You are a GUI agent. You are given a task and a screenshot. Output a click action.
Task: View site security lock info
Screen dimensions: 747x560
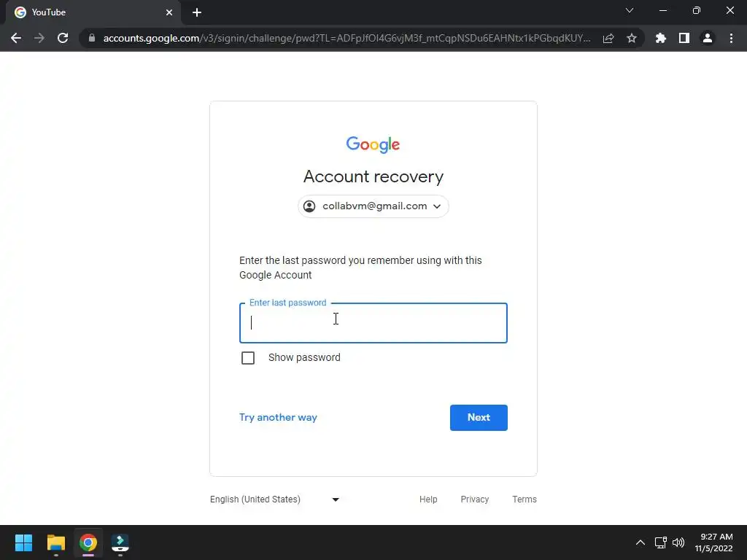pyautogui.click(x=92, y=38)
